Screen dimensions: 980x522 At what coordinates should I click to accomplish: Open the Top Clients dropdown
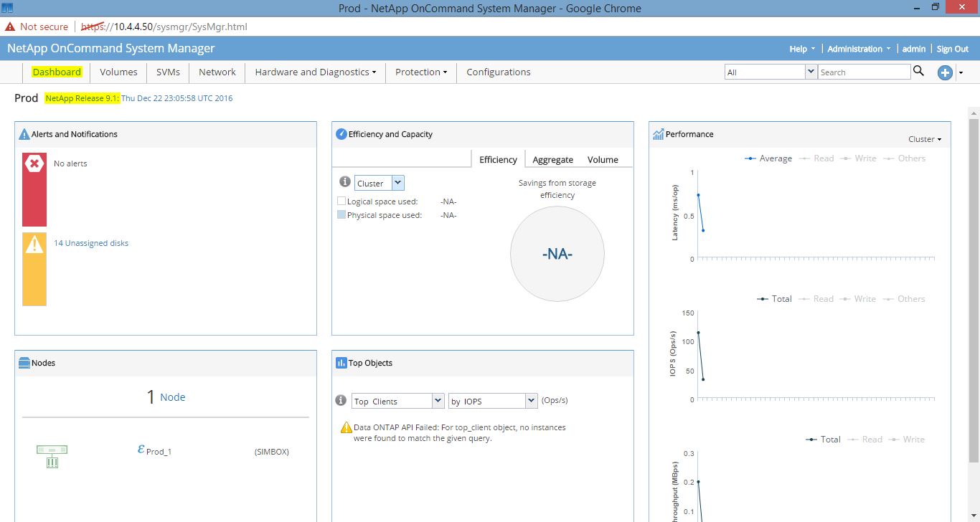(438, 401)
